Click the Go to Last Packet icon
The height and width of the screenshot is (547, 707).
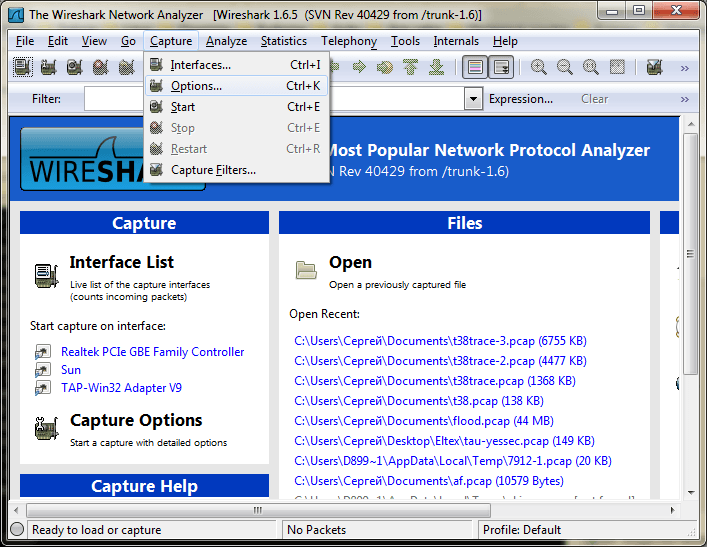[x=436, y=68]
